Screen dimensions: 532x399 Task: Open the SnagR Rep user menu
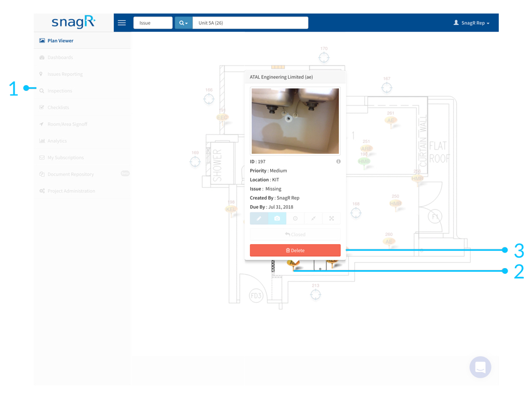(x=472, y=23)
